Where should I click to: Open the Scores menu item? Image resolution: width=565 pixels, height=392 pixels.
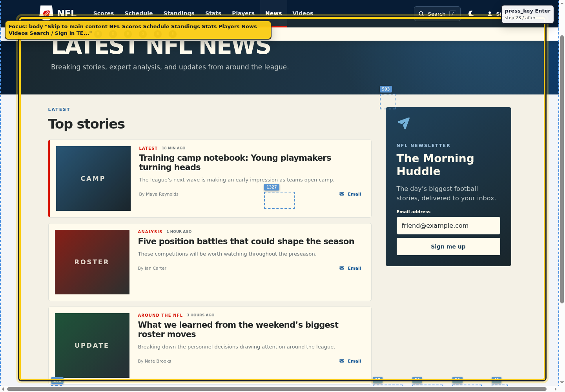(104, 13)
